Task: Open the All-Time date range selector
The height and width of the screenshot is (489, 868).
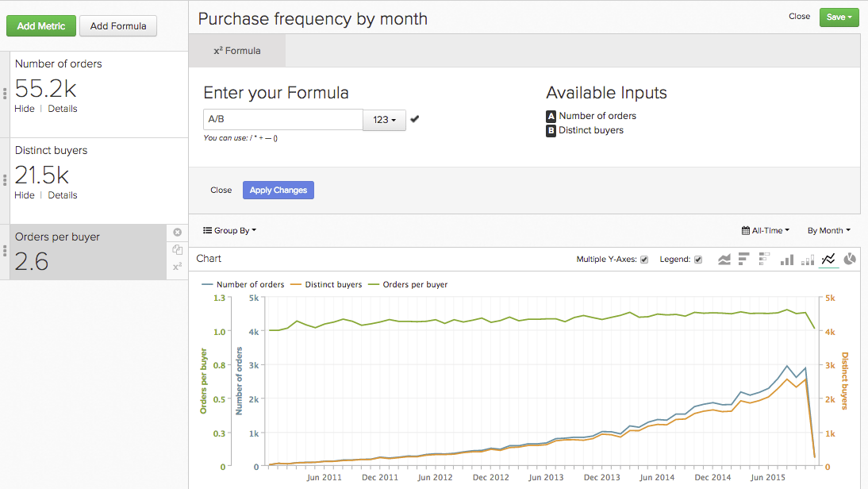Action: 765,230
